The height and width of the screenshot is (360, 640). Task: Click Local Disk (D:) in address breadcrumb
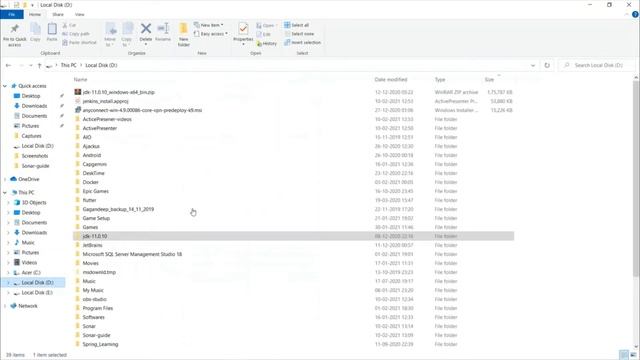pyautogui.click(x=101, y=65)
